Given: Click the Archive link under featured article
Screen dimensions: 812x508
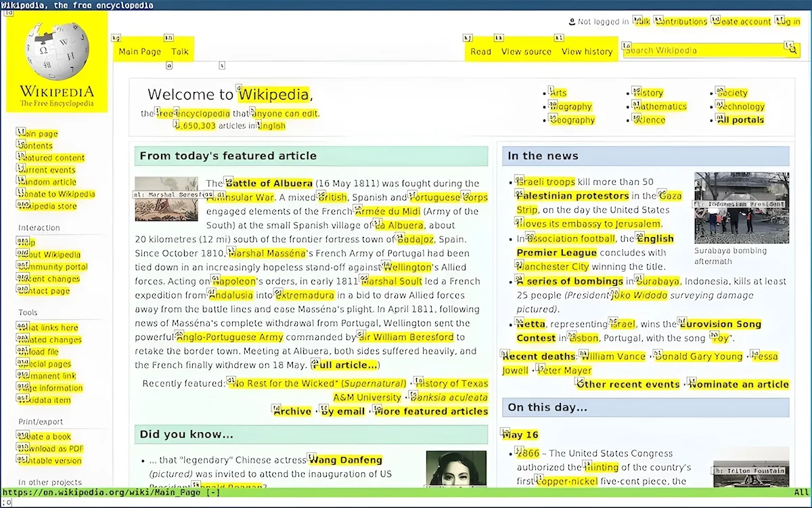Looking at the screenshot, I should (292, 411).
